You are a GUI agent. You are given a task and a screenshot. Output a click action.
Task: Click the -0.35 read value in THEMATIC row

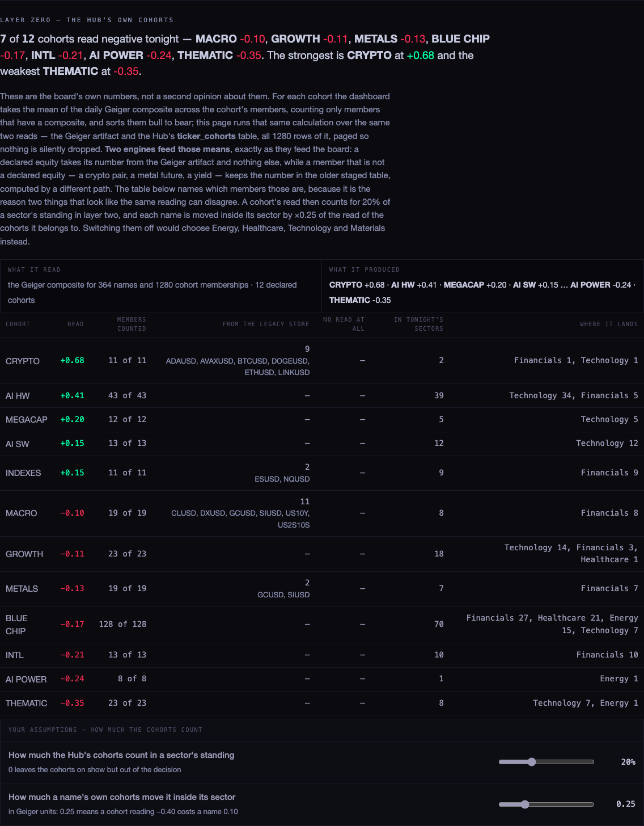72,703
